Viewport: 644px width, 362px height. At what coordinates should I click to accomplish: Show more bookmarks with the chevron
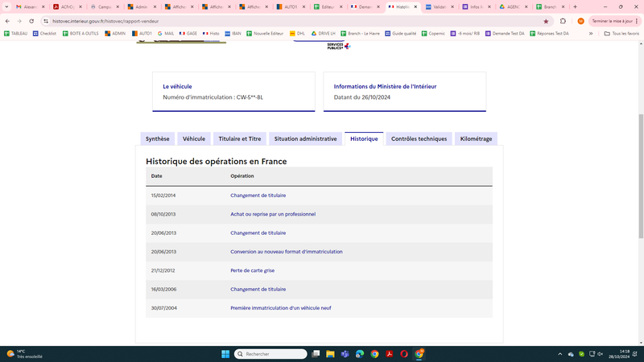coord(591,34)
